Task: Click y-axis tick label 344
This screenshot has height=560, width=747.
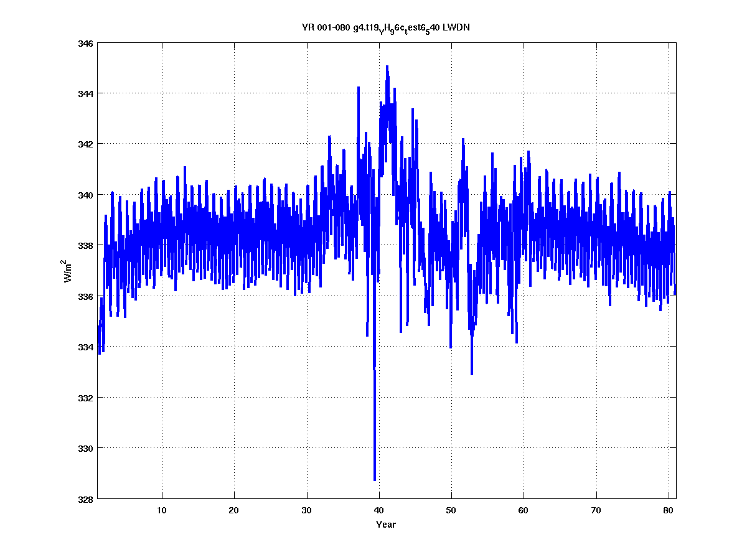Action: tap(85, 94)
